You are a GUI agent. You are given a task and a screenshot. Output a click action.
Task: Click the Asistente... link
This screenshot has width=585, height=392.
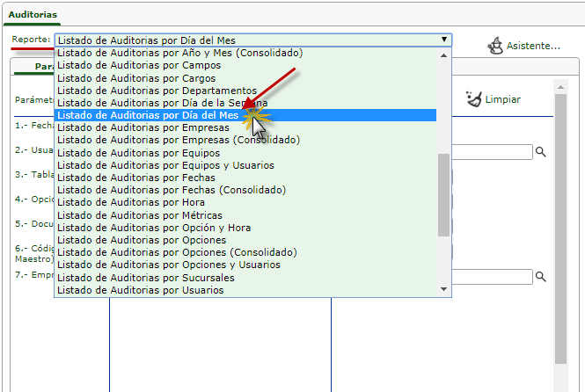point(533,46)
